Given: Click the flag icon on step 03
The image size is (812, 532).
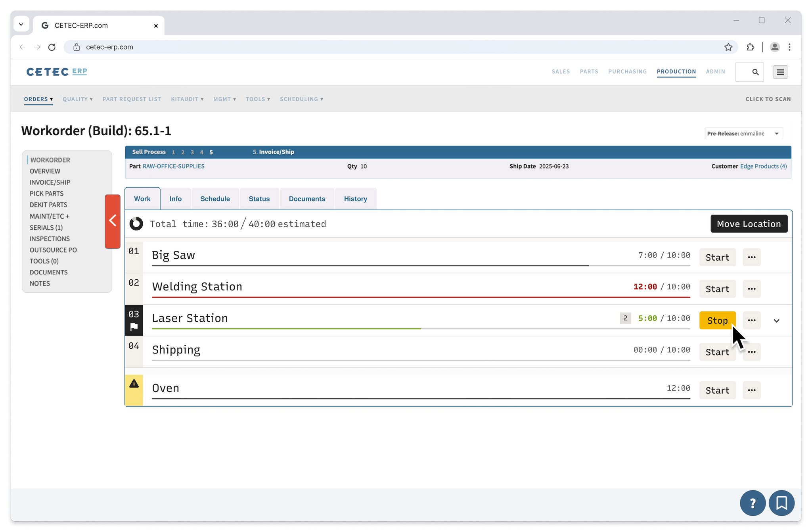Looking at the screenshot, I should [134, 327].
